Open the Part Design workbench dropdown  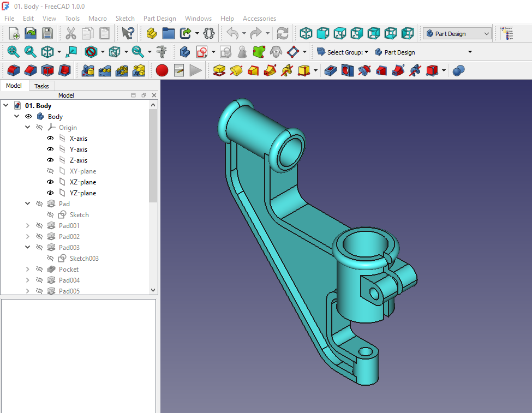[x=457, y=34]
